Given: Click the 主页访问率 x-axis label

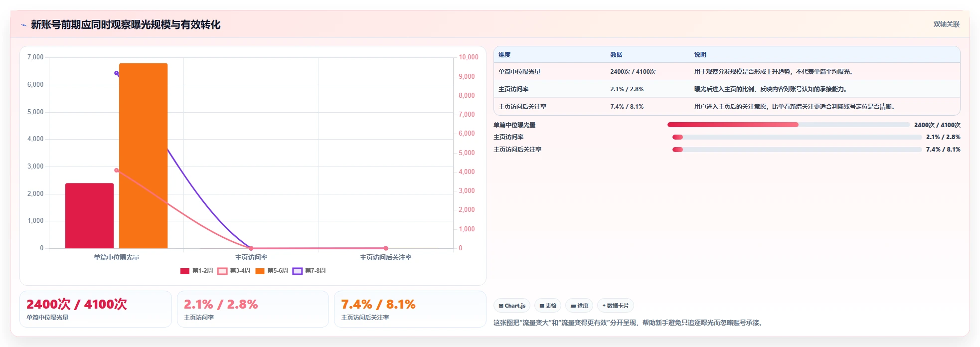Looking at the screenshot, I should click(251, 258).
